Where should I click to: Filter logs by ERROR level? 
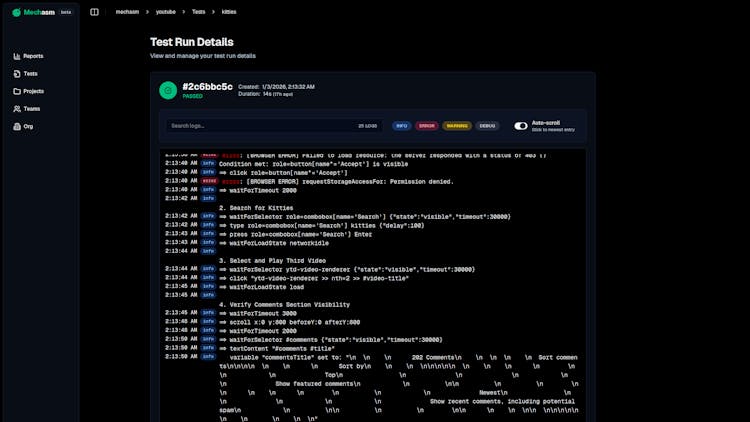tap(427, 126)
